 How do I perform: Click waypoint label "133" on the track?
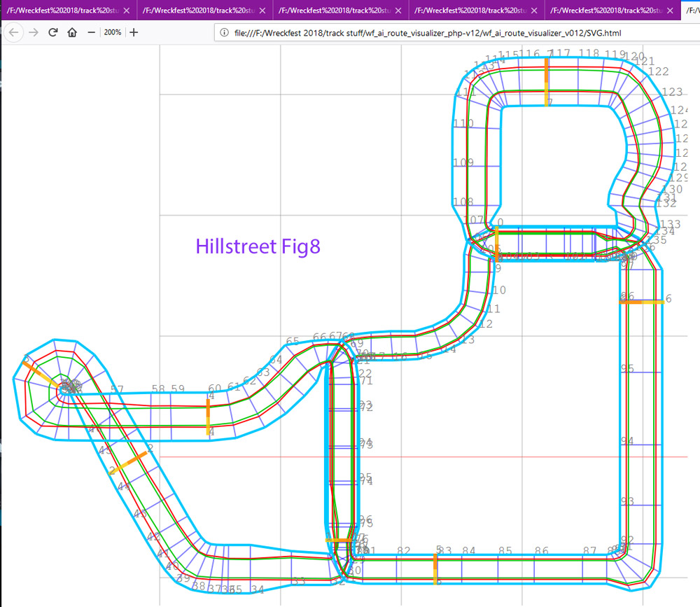(671, 224)
